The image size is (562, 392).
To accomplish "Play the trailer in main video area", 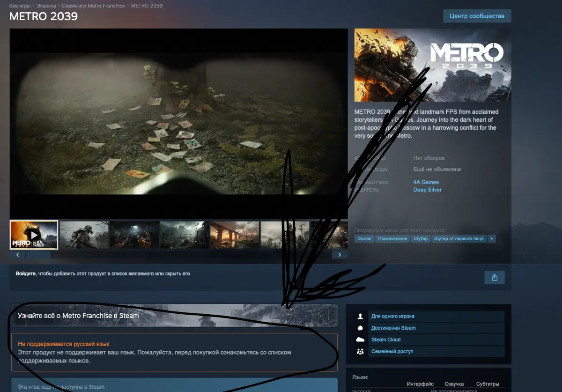I will point(178,124).
